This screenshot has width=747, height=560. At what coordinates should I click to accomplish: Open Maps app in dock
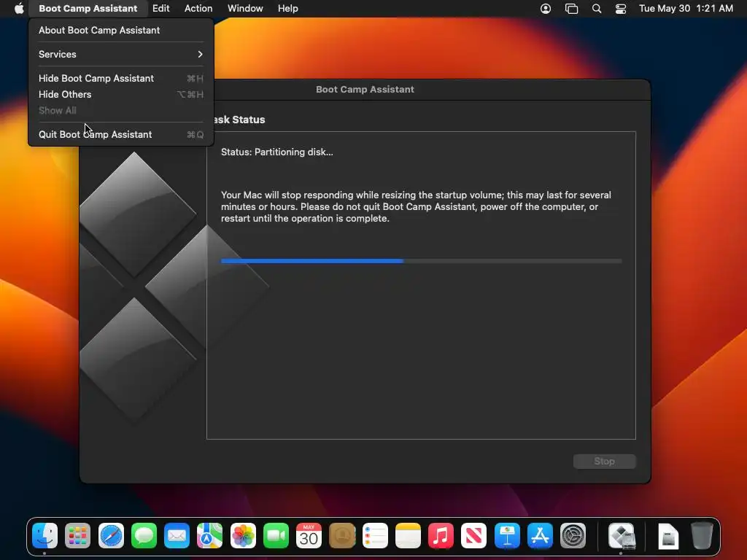(209, 536)
